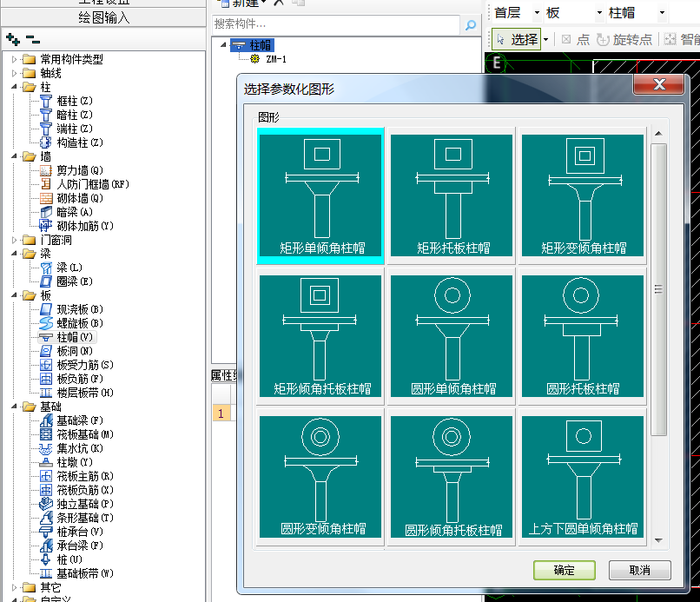Select the 框柱(Z) column icon
The height and width of the screenshot is (602, 700).
[46, 101]
